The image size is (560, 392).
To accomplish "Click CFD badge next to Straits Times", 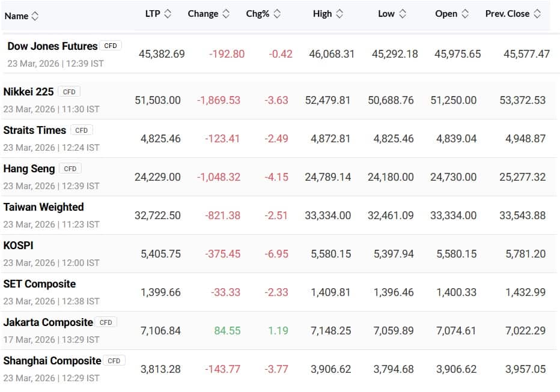I will [82, 130].
